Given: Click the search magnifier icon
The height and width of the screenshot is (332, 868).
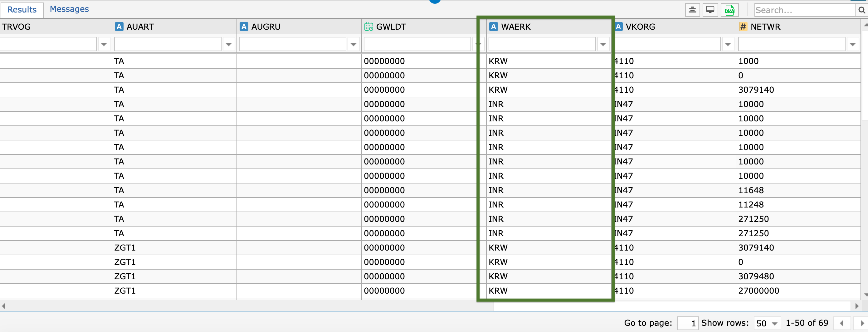Looking at the screenshot, I should (x=861, y=10).
